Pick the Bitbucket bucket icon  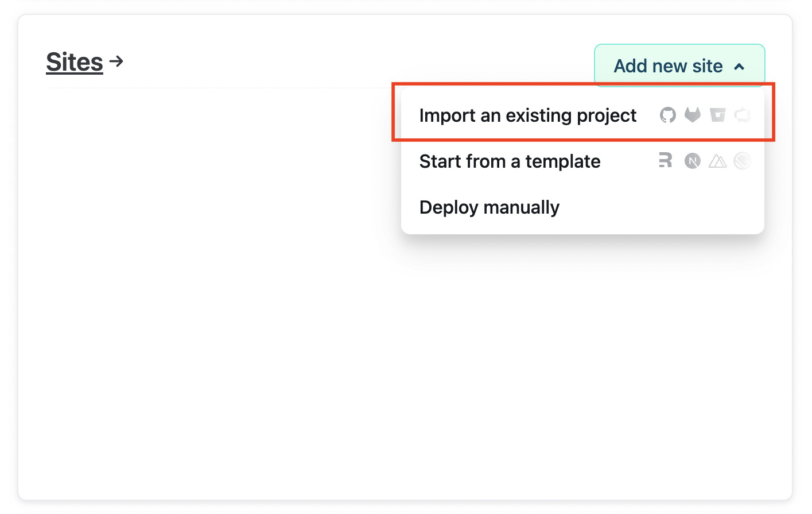pyautogui.click(x=718, y=115)
